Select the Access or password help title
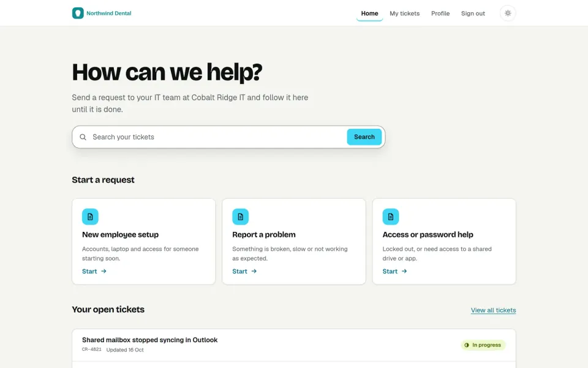588x368 pixels. pyautogui.click(x=428, y=235)
